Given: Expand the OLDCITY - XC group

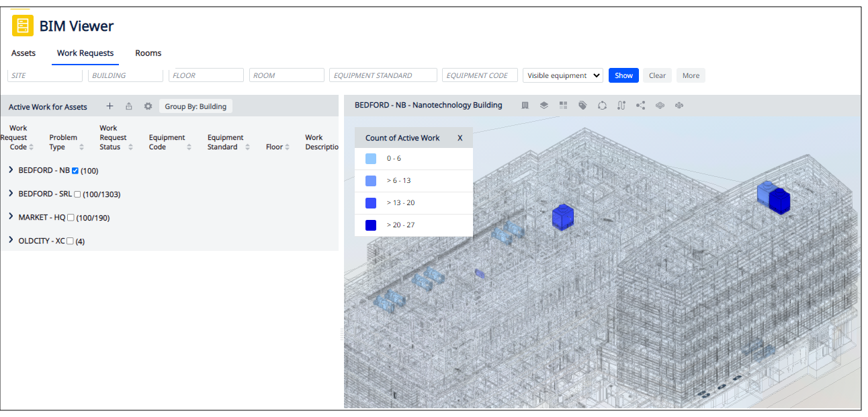Looking at the screenshot, I should 11,240.
